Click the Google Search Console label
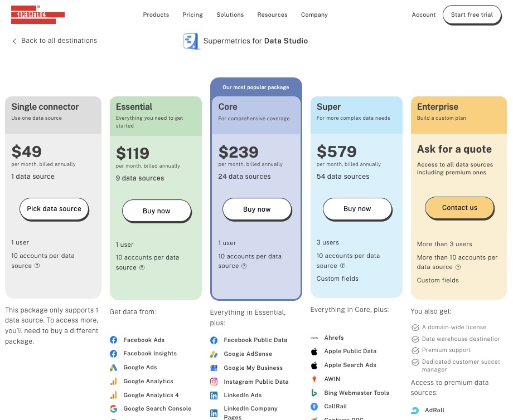Viewport: 513px width, 420px height. click(157, 408)
